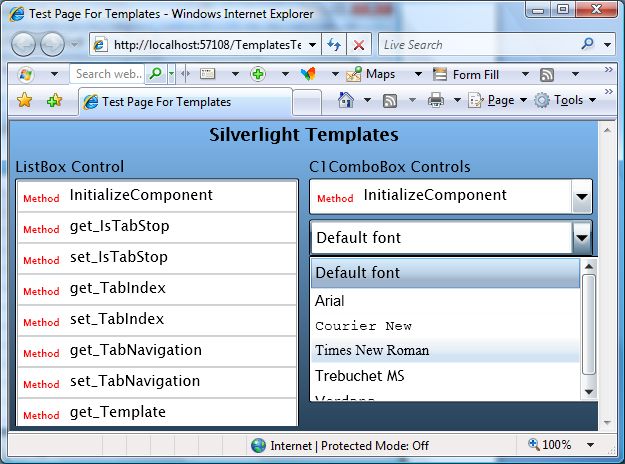This screenshot has width=625, height=464.
Task: Choose Times New Roman in the font list
Action: click(445, 350)
